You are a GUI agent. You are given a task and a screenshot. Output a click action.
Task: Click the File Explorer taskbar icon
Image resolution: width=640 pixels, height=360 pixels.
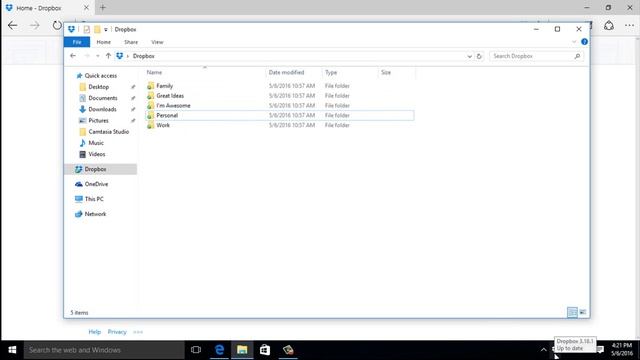pos(242,350)
